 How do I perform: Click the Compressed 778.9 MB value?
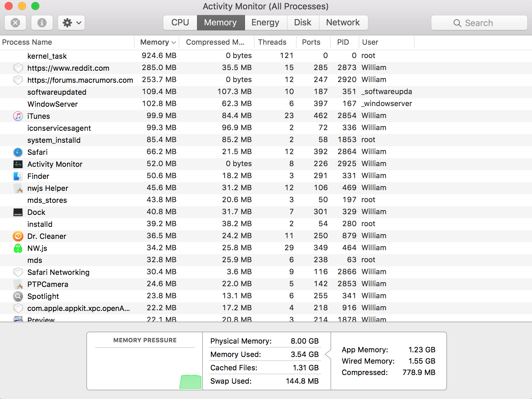click(419, 372)
